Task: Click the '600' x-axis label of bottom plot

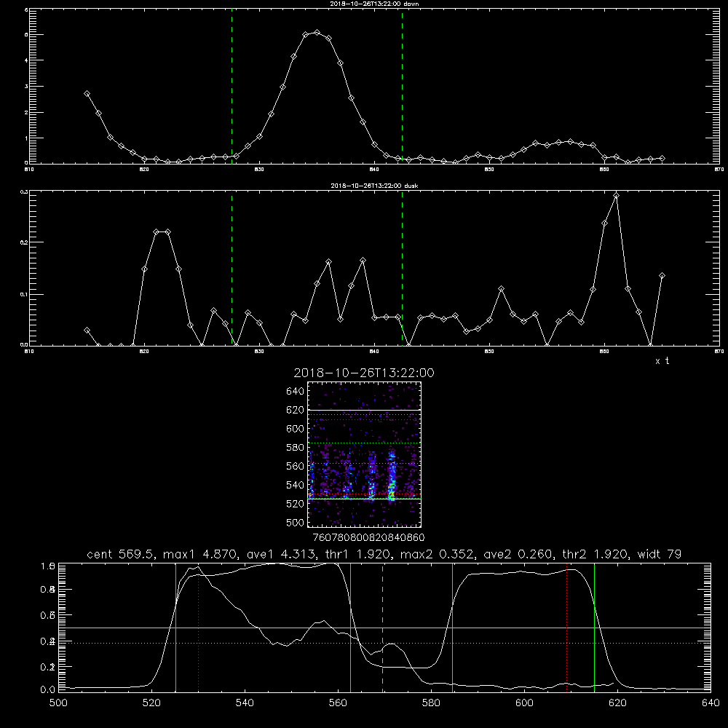Action: pos(524,703)
